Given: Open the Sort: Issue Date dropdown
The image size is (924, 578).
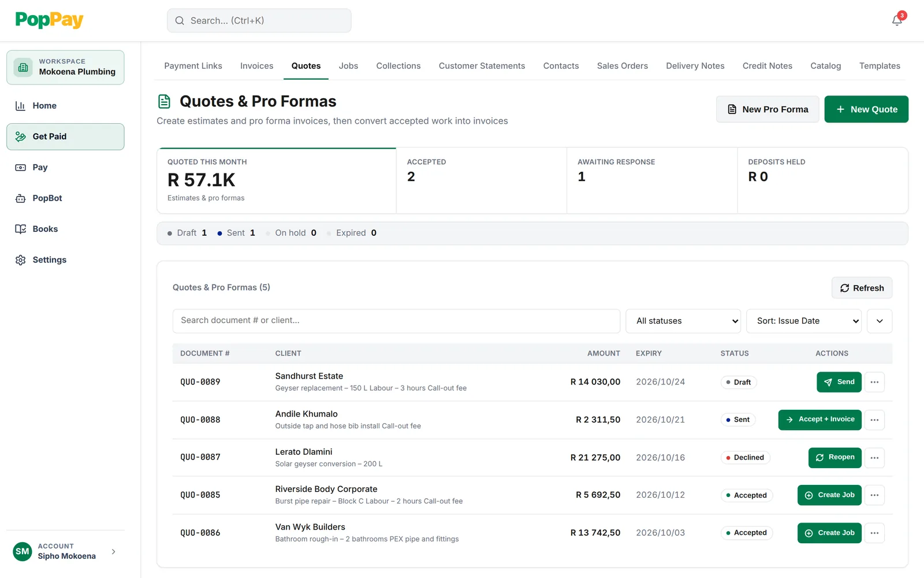Looking at the screenshot, I should pyautogui.click(x=804, y=321).
